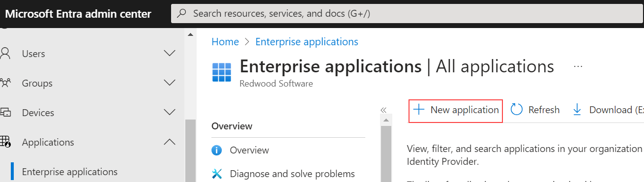Expand the Users section chevron
Viewport: 644px width, 182px height.
coord(170,53)
